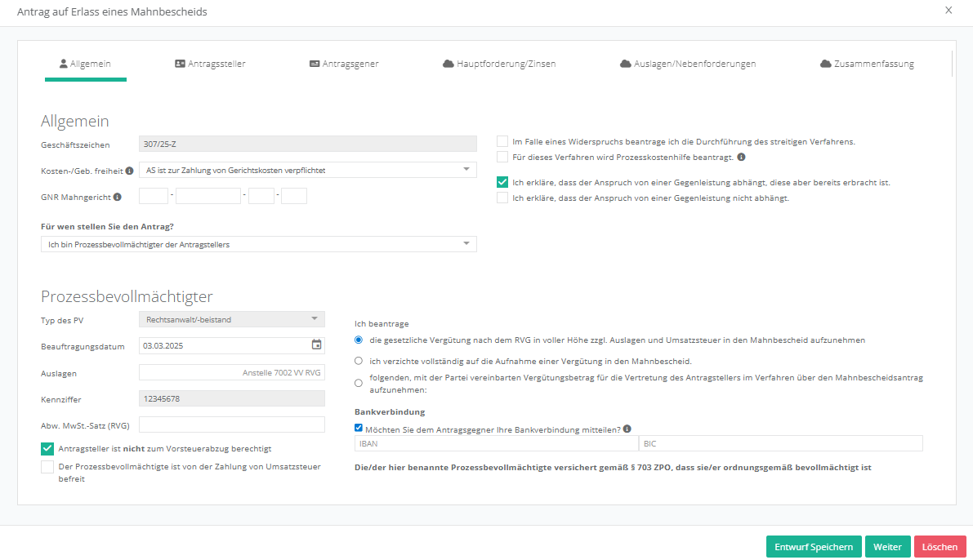Click info icon next to Prozesskostenhilfe checkbox
This screenshot has width=973, height=560.
pos(741,157)
